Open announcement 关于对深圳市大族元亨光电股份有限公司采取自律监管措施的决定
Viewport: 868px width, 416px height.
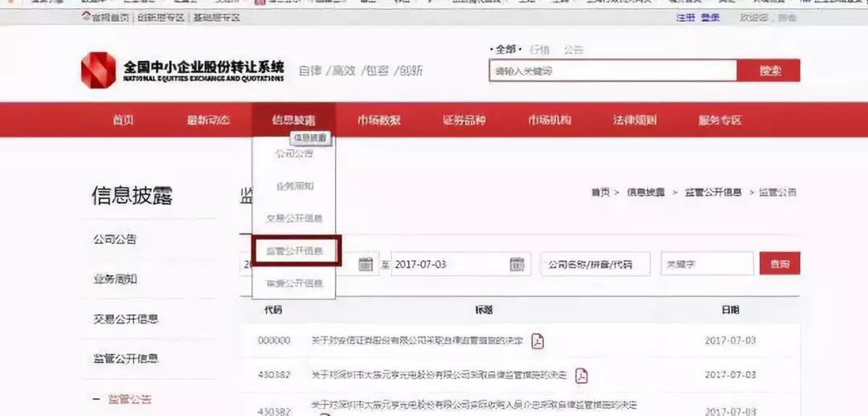[x=439, y=376]
